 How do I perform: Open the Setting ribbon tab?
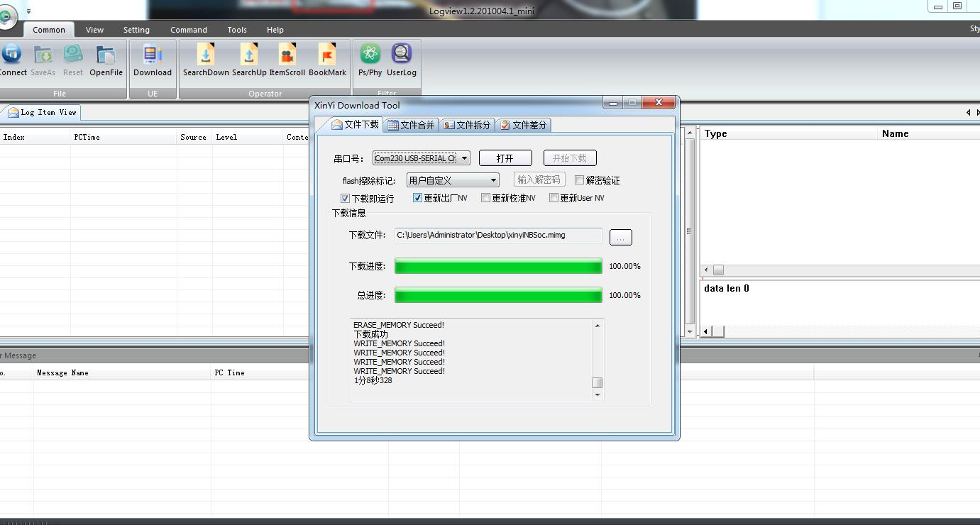[136, 30]
